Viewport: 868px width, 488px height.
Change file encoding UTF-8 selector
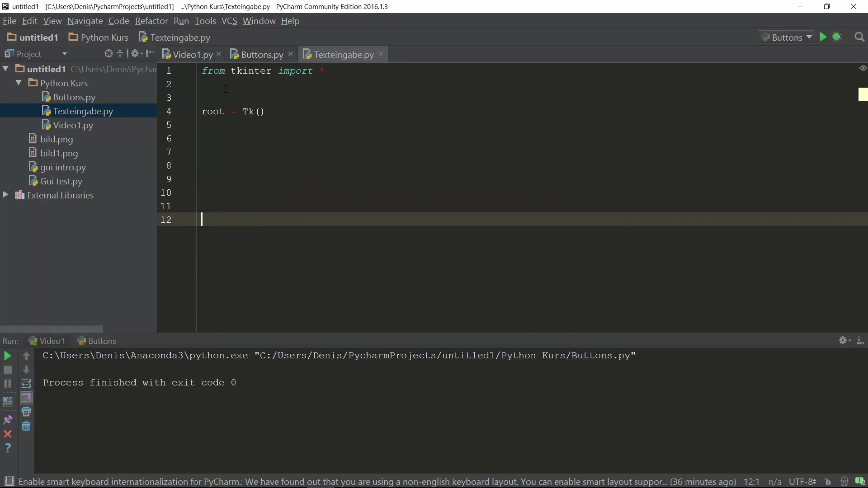coord(802,482)
